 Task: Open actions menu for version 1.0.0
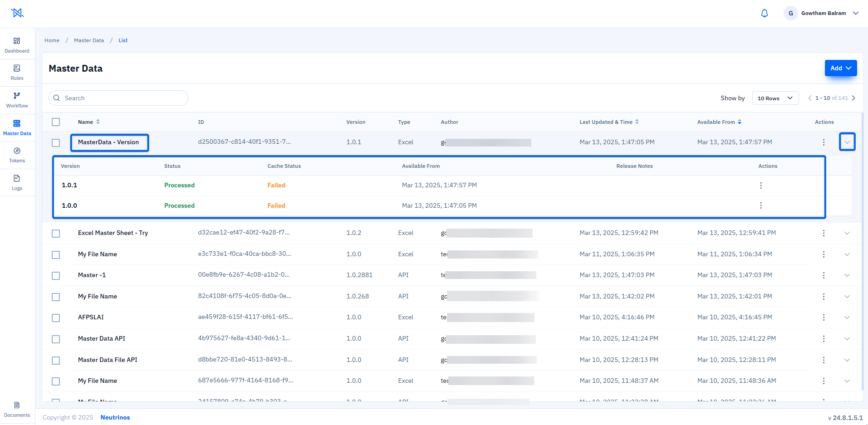tap(761, 205)
